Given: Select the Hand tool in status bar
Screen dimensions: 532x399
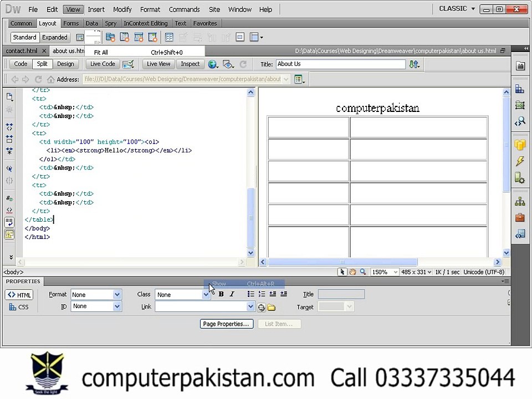Looking at the screenshot, I should 352,272.
